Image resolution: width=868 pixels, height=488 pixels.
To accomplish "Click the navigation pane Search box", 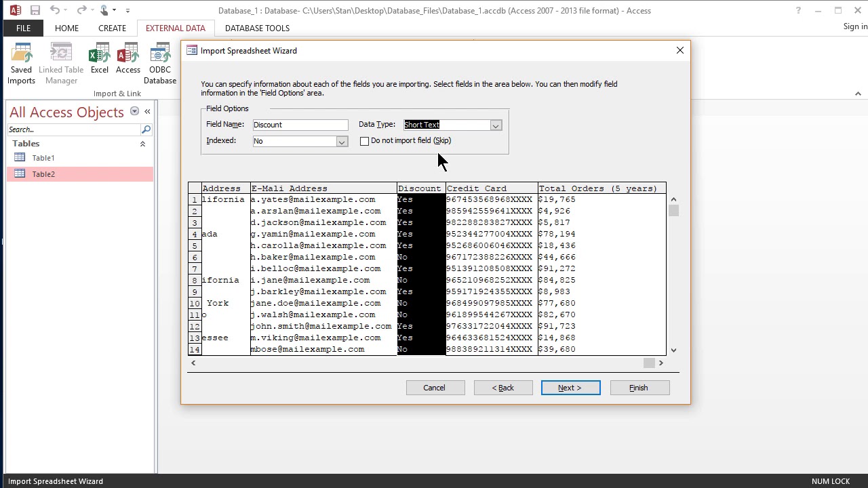I will 75,129.
